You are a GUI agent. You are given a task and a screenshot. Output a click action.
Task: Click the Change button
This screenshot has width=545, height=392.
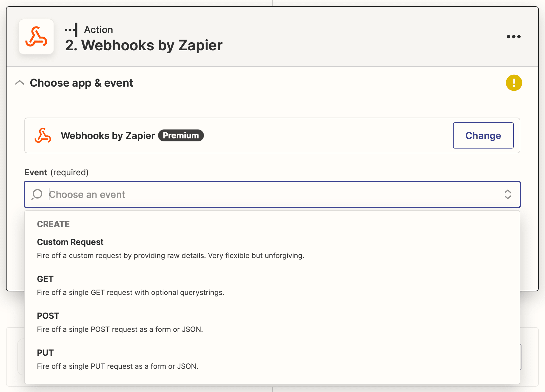(483, 135)
